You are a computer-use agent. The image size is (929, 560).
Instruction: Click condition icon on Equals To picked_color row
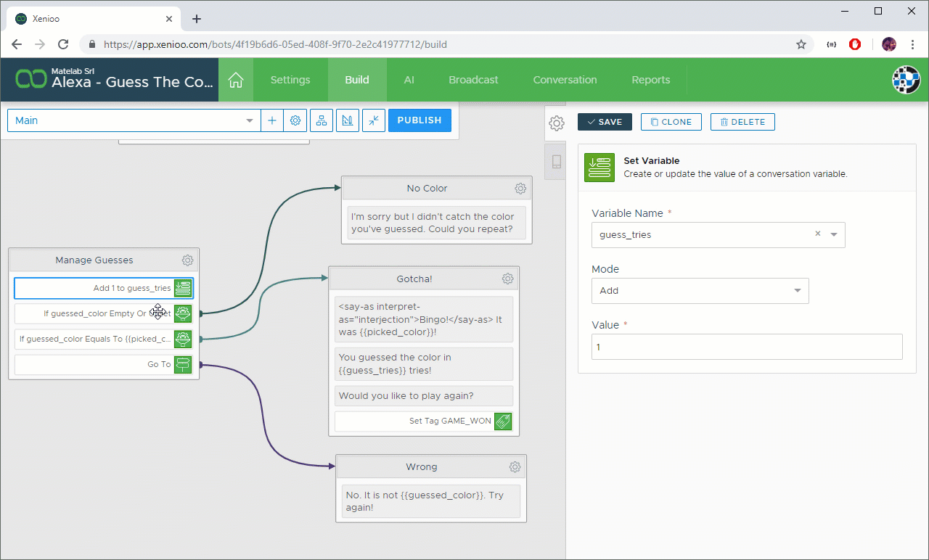pyautogui.click(x=183, y=339)
